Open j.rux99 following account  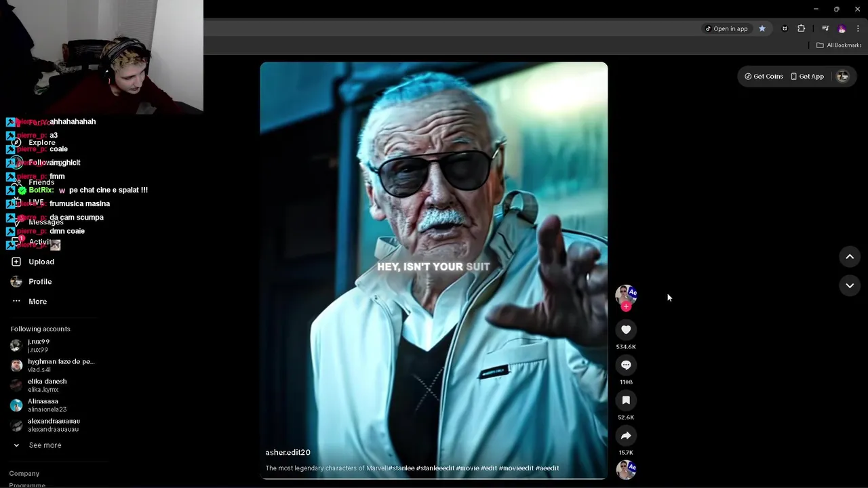38,346
